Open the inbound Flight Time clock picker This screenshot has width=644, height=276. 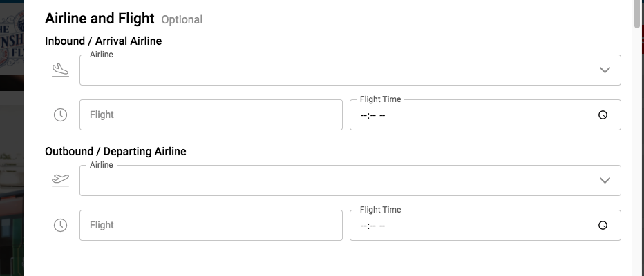(x=603, y=115)
